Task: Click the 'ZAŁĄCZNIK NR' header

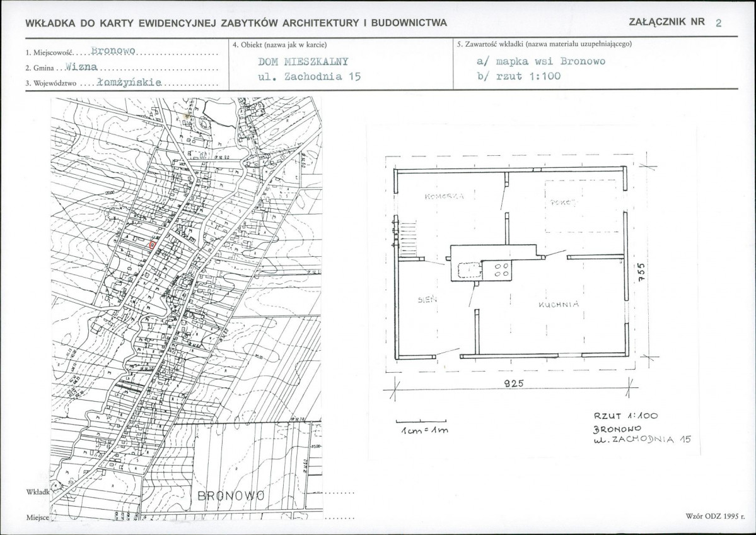Action: [666, 22]
